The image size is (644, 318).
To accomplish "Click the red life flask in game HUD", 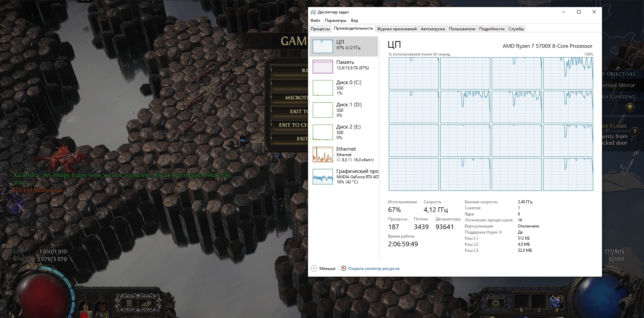I will (86, 310).
